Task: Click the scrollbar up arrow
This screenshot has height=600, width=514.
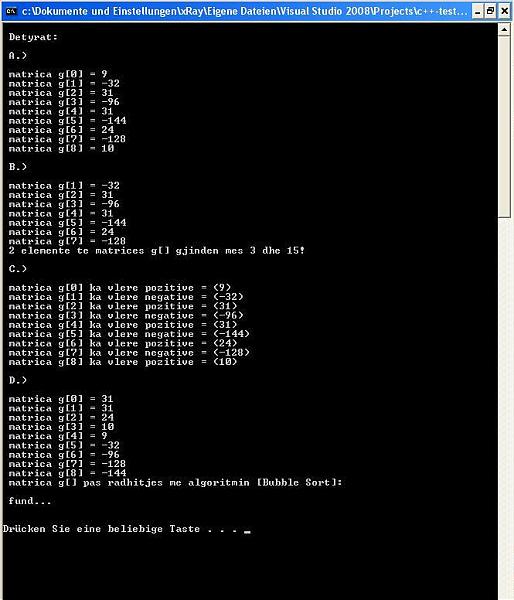Action: point(504,29)
